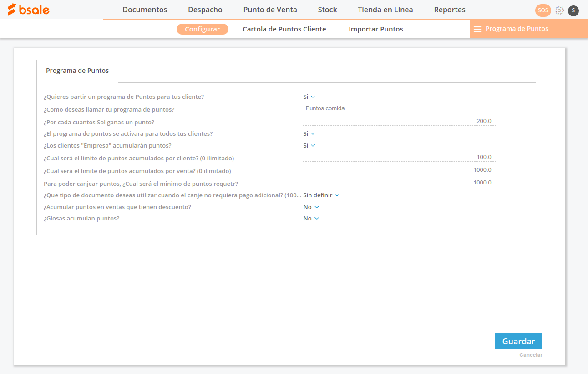
Task: Expand the points program enable Si dropdown
Action: click(x=309, y=97)
